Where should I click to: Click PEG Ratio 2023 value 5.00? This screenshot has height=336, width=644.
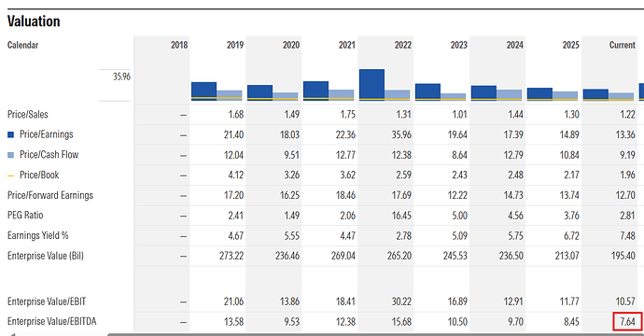coord(459,216)
